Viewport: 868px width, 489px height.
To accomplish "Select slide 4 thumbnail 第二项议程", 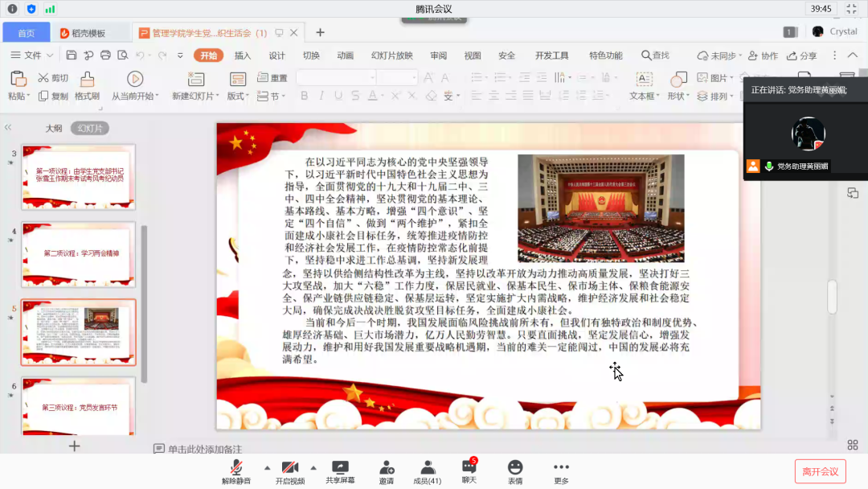I will [x=78, y=253].
